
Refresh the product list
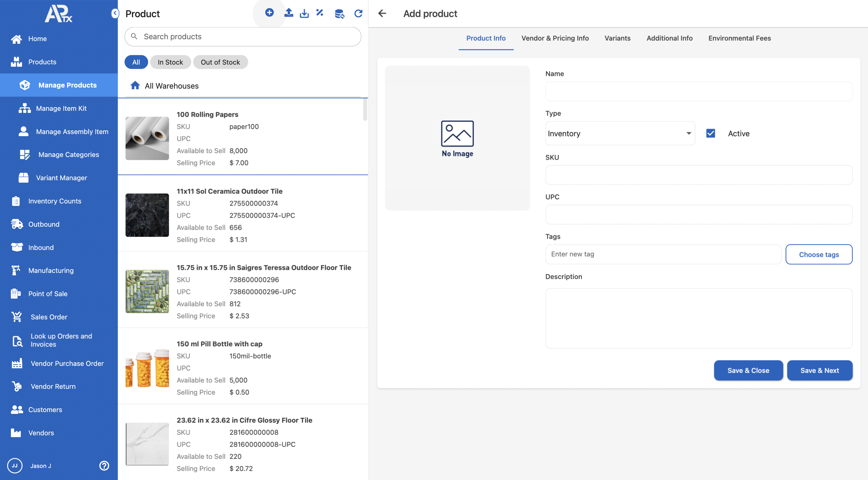358,13
